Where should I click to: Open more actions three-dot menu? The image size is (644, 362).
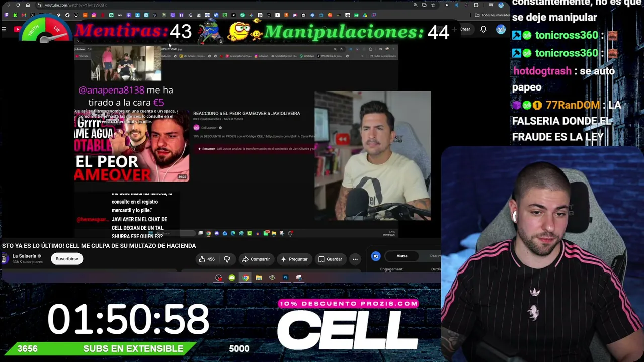click(355, 259)
